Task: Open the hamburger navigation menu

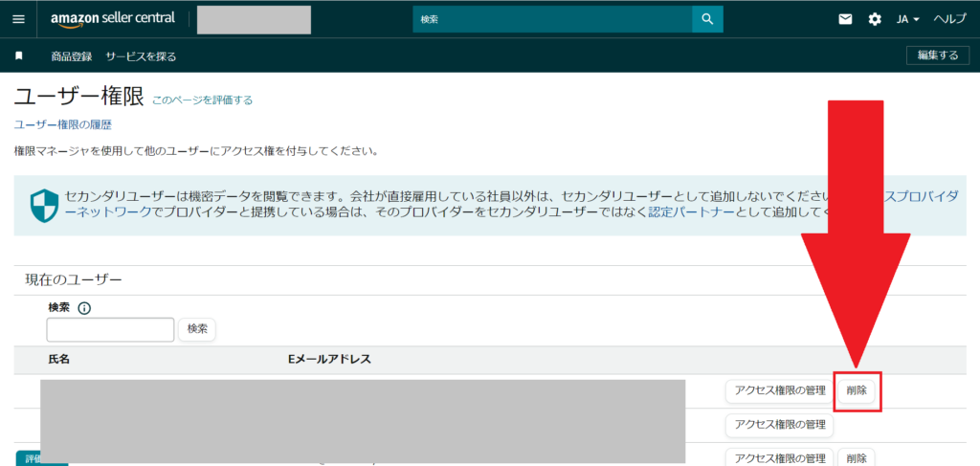Action: coord(18,19)
